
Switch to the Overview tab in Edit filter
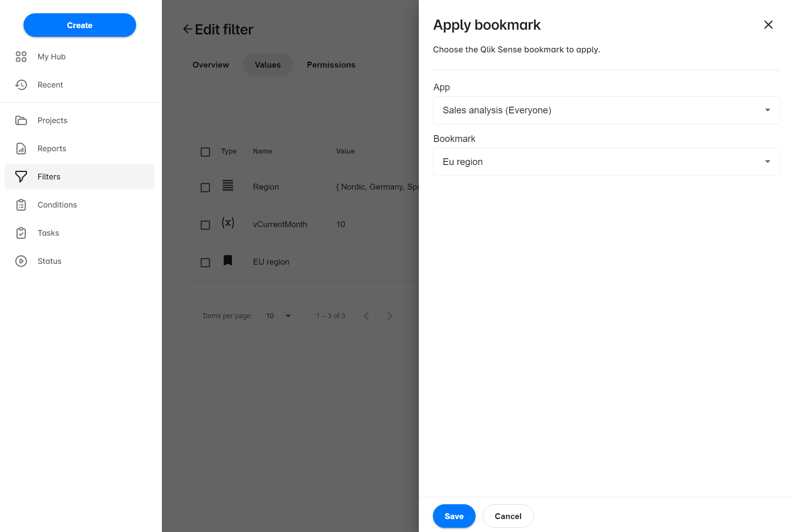click(x=210, y=65)
